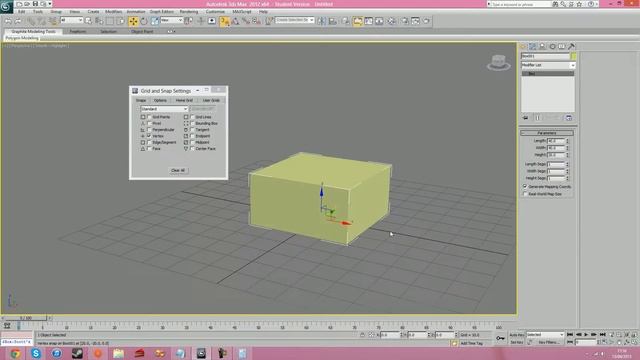Open the Rendering menu
The height and width of the screenshot is (360, 640).
pyautogui.click(x=189, y=12)
